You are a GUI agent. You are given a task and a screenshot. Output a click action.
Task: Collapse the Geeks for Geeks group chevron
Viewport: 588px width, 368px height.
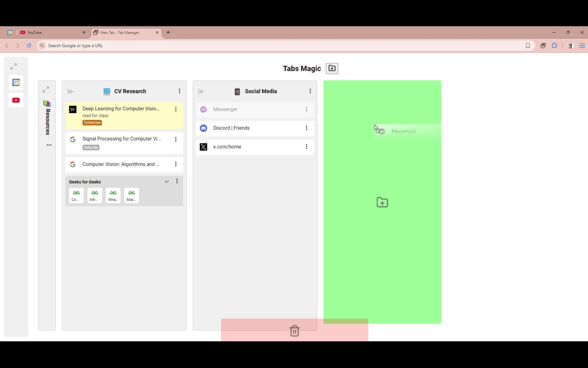(167, 182)
